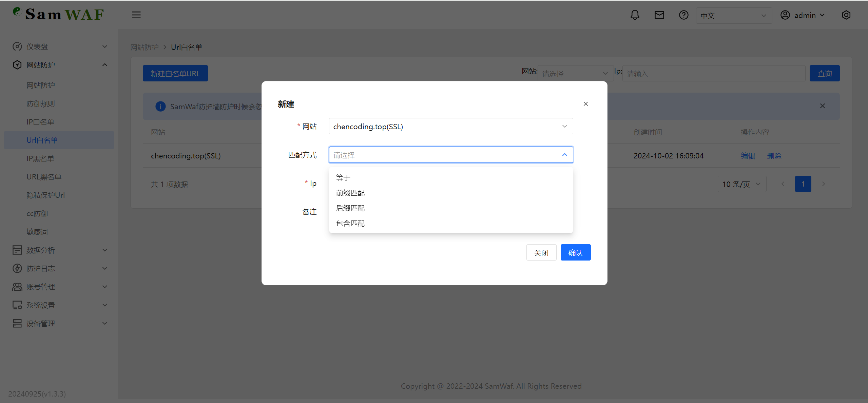
Task: Open the notifications bell icon
Action: click(x=635, y=15)
